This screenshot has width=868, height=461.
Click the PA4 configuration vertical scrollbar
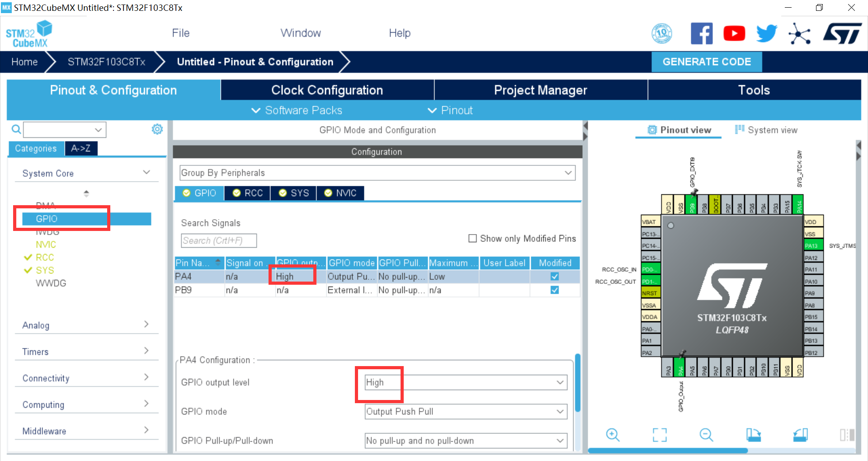pyautogui.click(x=577, y=383)
